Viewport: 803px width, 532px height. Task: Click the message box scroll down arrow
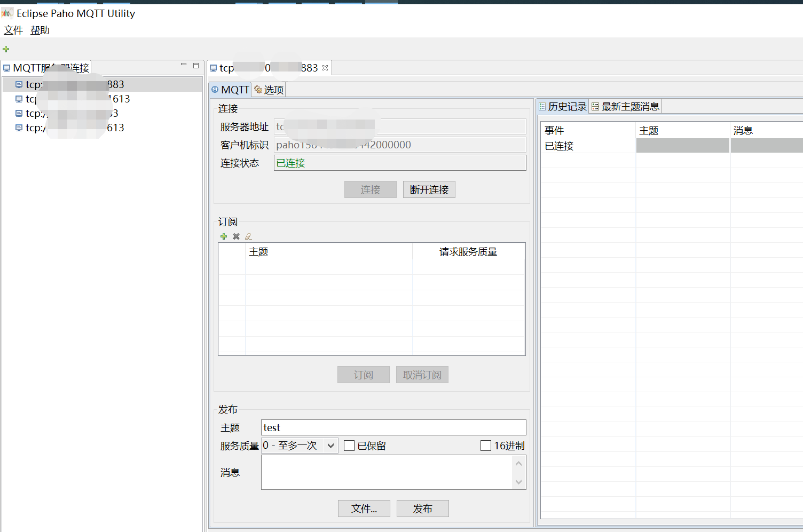click(x=519, y=482)
